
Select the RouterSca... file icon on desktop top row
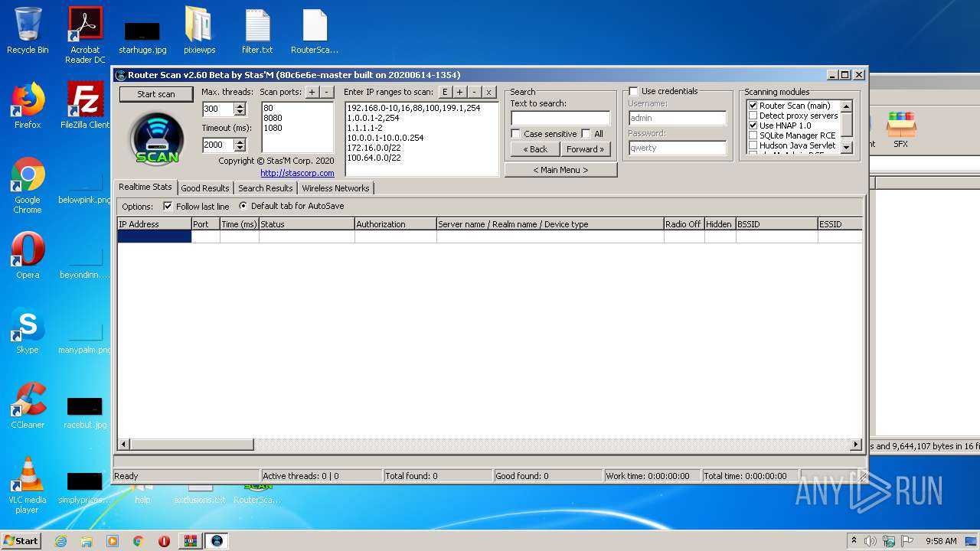[x=315, y=31]
